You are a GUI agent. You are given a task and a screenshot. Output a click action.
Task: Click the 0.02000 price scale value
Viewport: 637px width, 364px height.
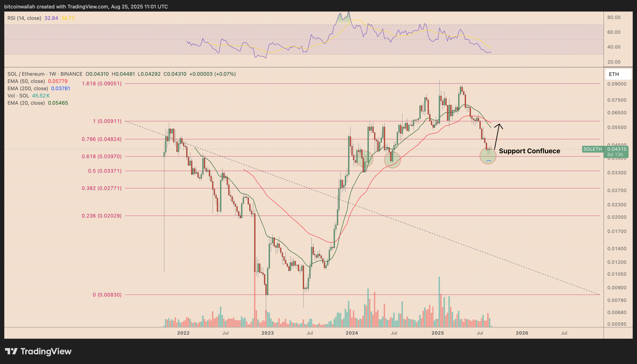[x=617, y=217]
